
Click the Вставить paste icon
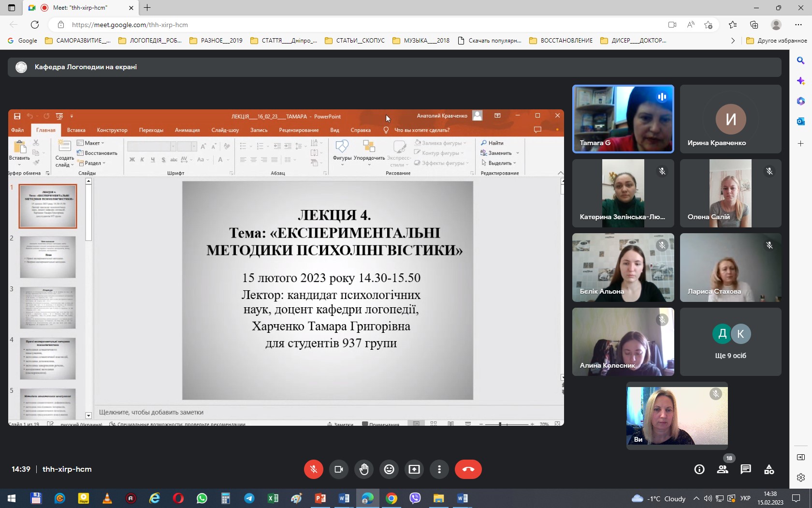(x=20, y=147)
